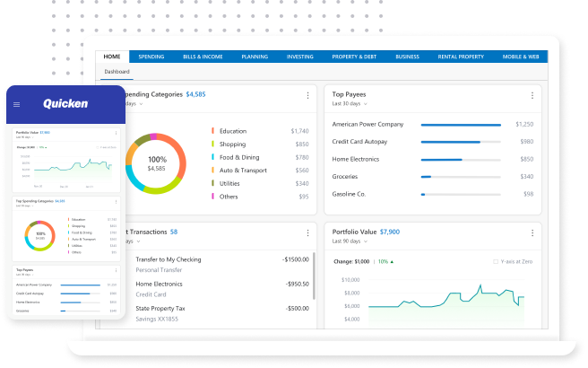Enable the Y-axis at Zero checkbox
Viewport: 588px width, 368px height.
(496, 262)
